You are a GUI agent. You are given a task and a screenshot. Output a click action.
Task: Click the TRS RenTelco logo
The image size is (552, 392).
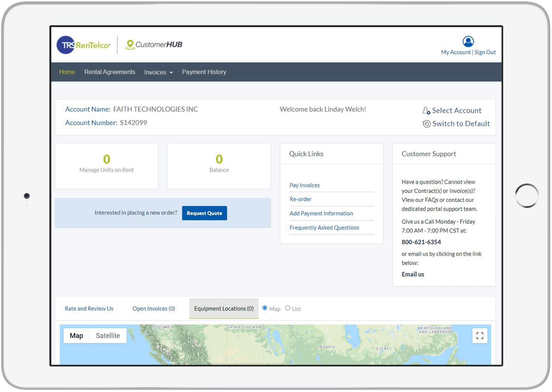(84, 45)
